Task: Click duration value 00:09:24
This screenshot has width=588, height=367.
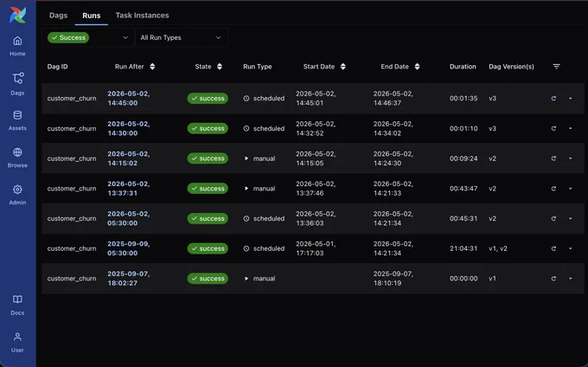Action: point(463,158)
